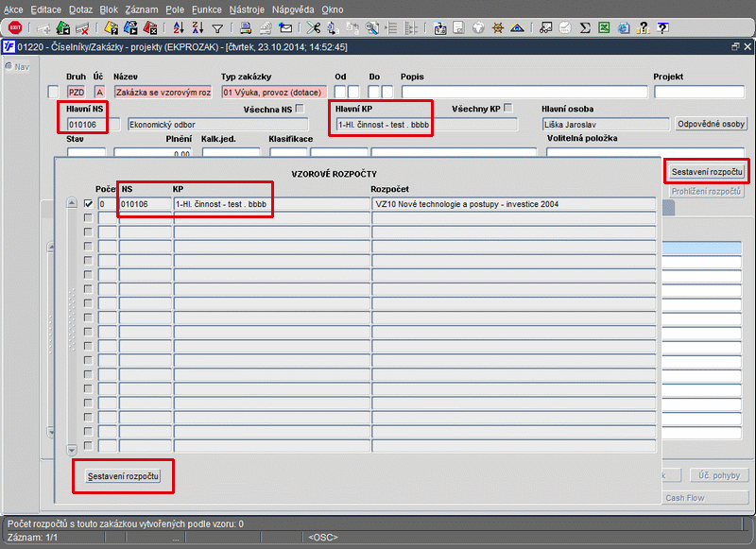Open the Okno menu
The image size is (756, 549).
[x=333, y=9]
